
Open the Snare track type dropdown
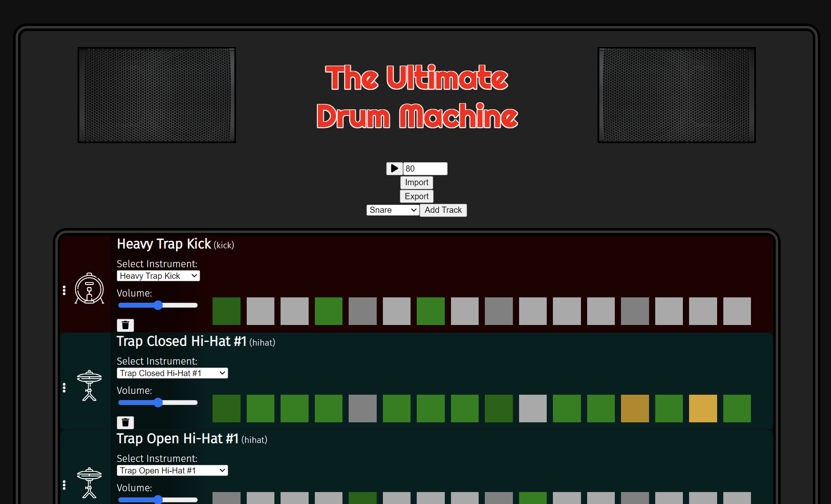pos(392,210)
